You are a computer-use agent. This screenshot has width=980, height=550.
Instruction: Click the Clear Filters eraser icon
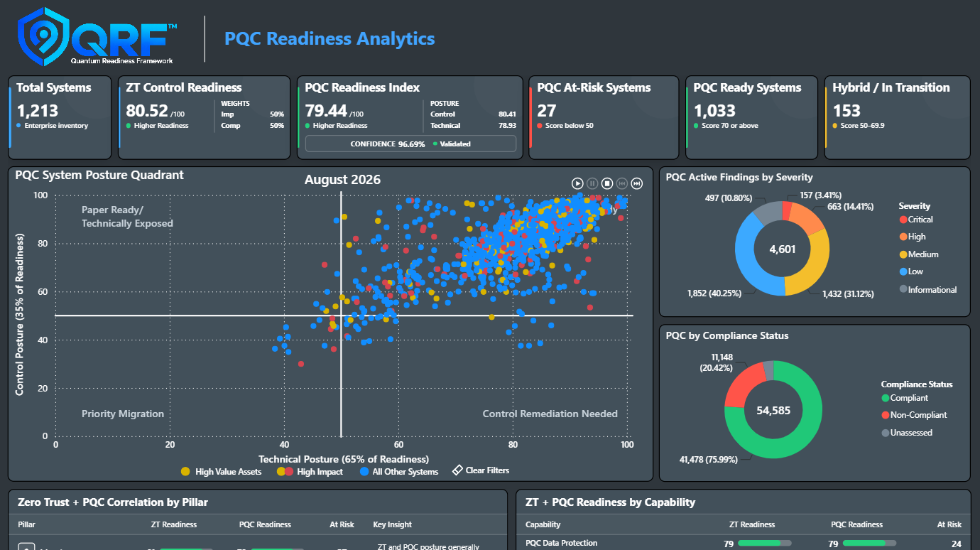[457, 470]
